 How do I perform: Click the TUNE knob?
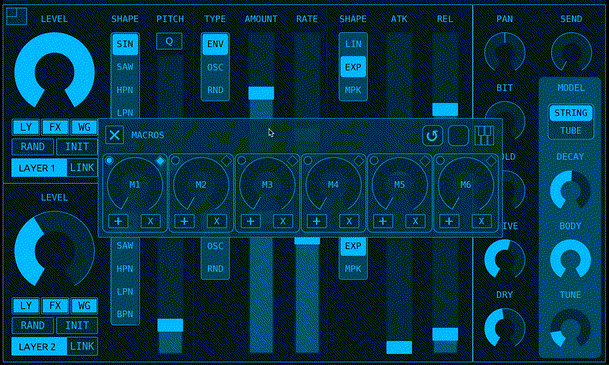click(x=570, y=328)
